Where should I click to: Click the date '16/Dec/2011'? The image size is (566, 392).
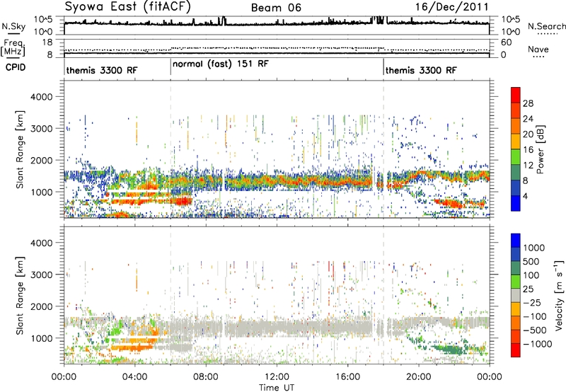click(x=451, y=7)
